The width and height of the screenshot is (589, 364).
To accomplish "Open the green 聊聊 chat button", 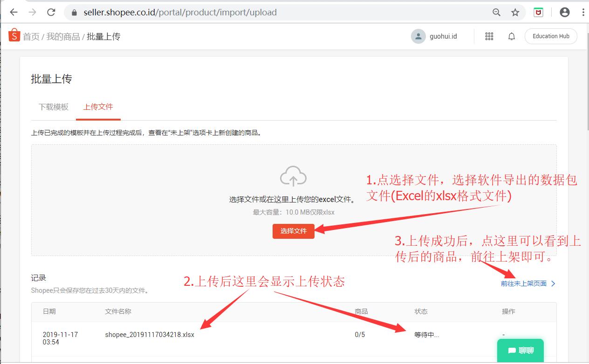I will 521,351.
